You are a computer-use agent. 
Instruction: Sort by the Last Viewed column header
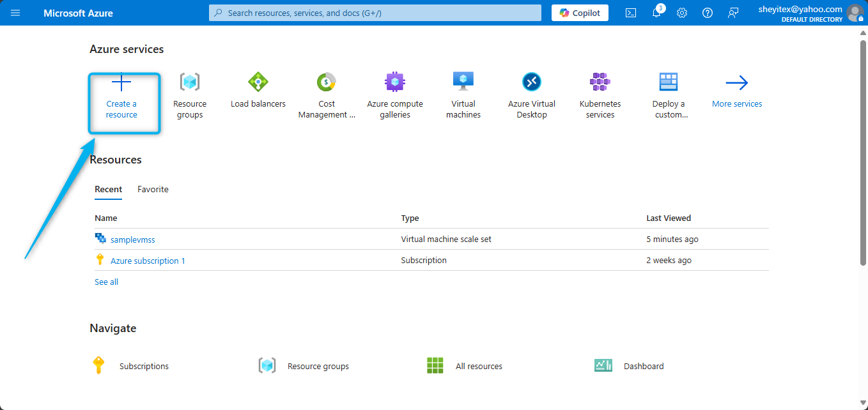coord(669,218)
